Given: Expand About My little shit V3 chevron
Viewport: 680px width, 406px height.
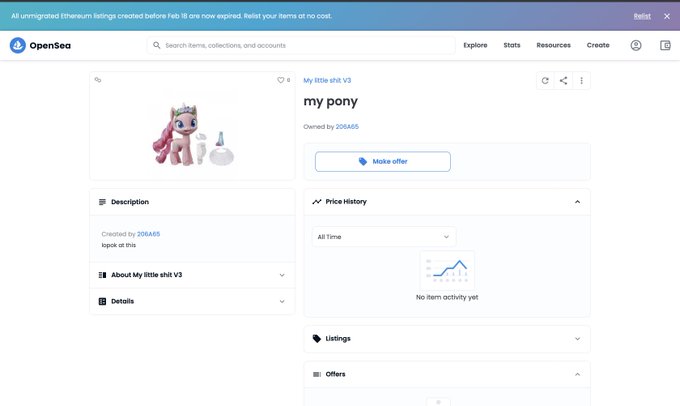Looking at the screenshot, I should click(x=282, y=275).
